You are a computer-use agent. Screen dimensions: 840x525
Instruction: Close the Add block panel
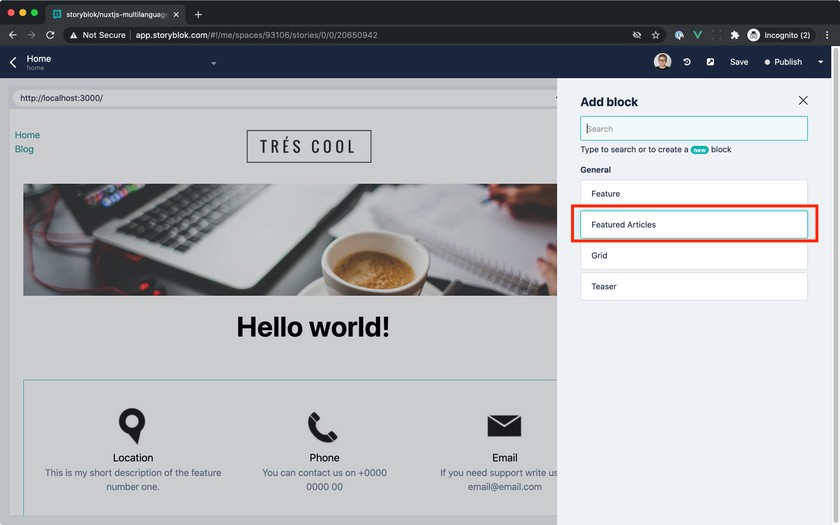click(x=803, y=101)
